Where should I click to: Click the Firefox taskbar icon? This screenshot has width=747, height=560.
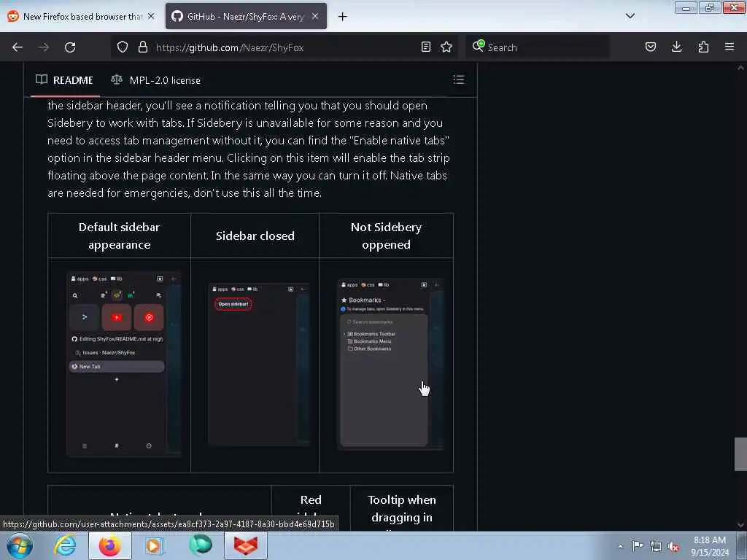[109, 545]
